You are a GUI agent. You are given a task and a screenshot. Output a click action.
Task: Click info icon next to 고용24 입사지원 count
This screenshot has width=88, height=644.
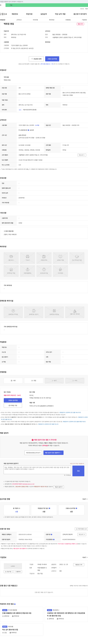(x=76, y=508)
